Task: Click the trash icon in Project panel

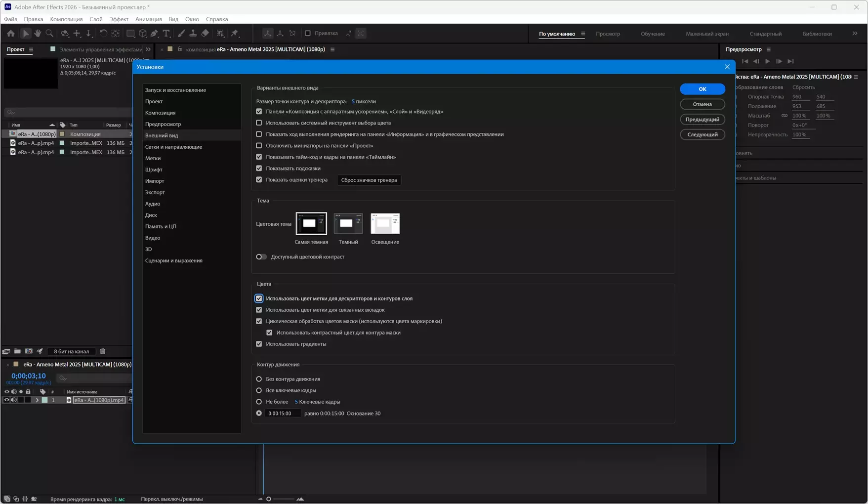Action: tap(103, 351)
